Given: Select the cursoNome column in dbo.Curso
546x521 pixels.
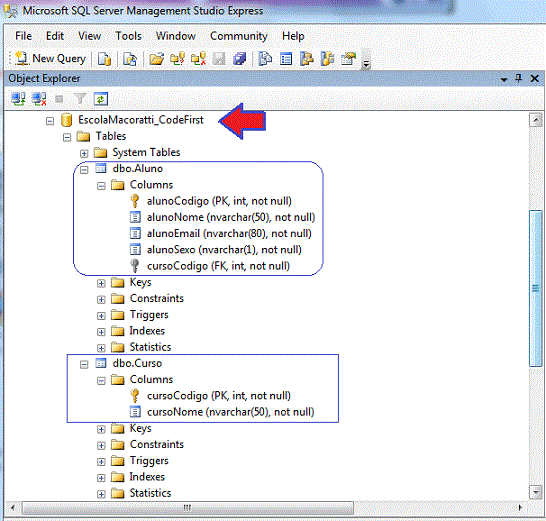Looking at the screenshot, I should point(230,412).
